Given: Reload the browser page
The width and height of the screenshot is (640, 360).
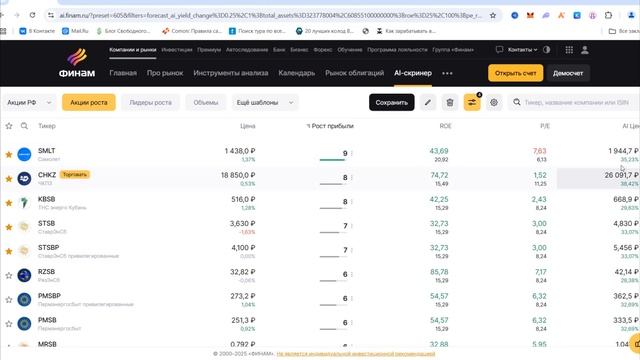Looking at the screenshot, I should [x=32, y=15].
